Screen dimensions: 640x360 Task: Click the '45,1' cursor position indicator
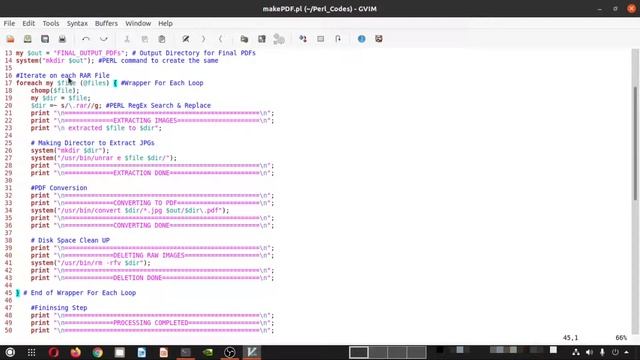pos(570,338)
